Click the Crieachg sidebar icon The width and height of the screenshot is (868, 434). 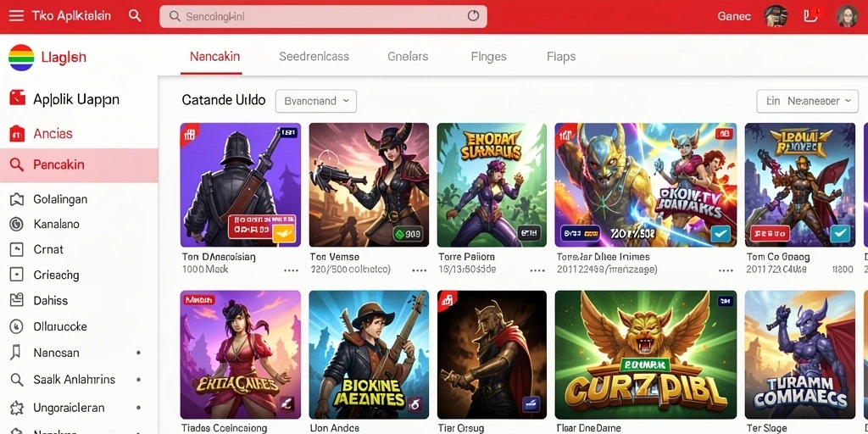click(x=17, y=275)
